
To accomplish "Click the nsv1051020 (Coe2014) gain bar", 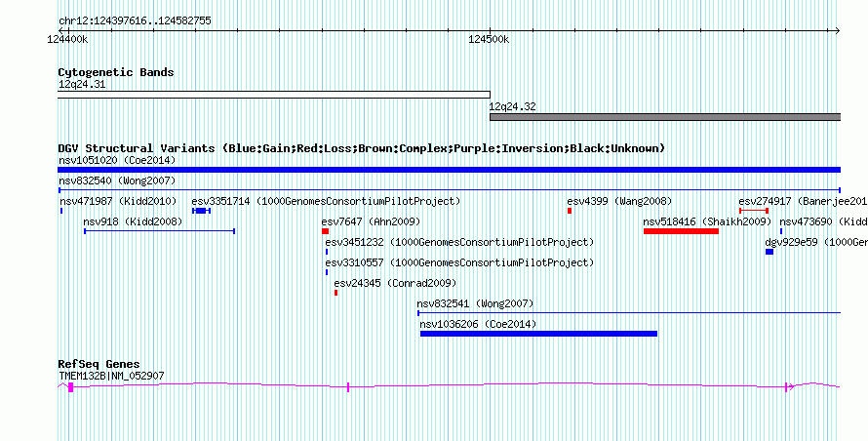I will point(449,170).
